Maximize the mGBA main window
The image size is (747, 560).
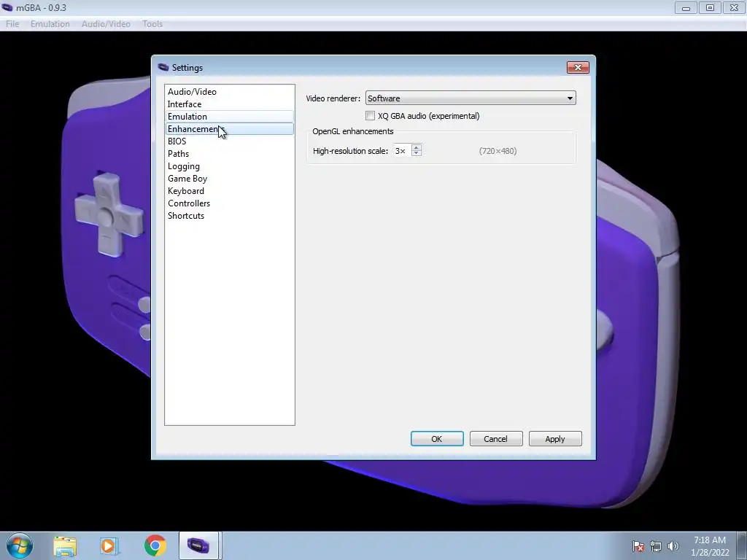coord(710,7)
